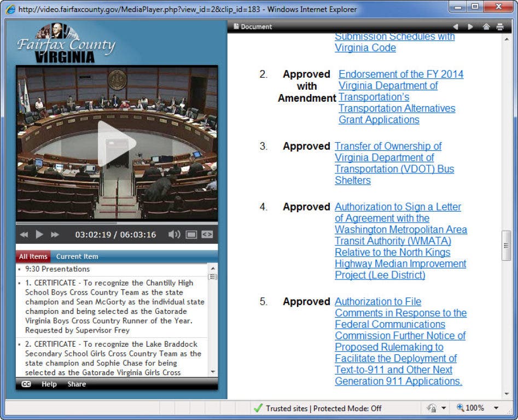Go to previous document with left arrow
518x420 pixels.
[x=455, y=27]
